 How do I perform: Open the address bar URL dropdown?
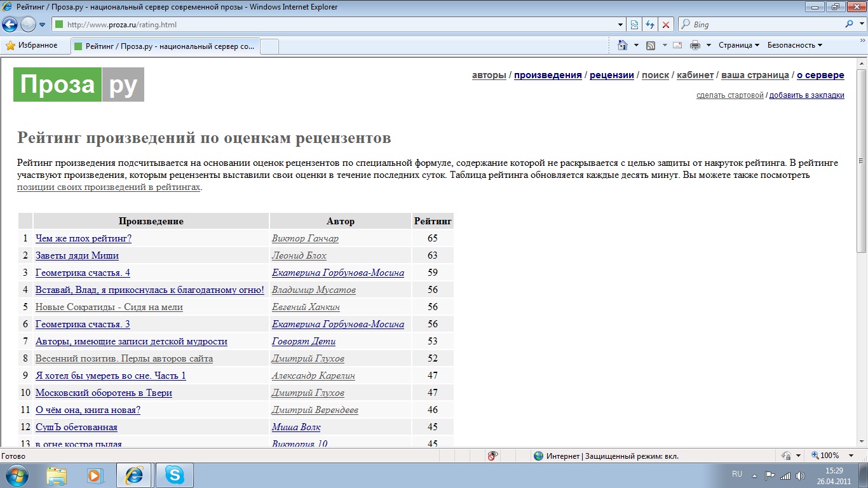pyautogui.click(x=621, y=25)
